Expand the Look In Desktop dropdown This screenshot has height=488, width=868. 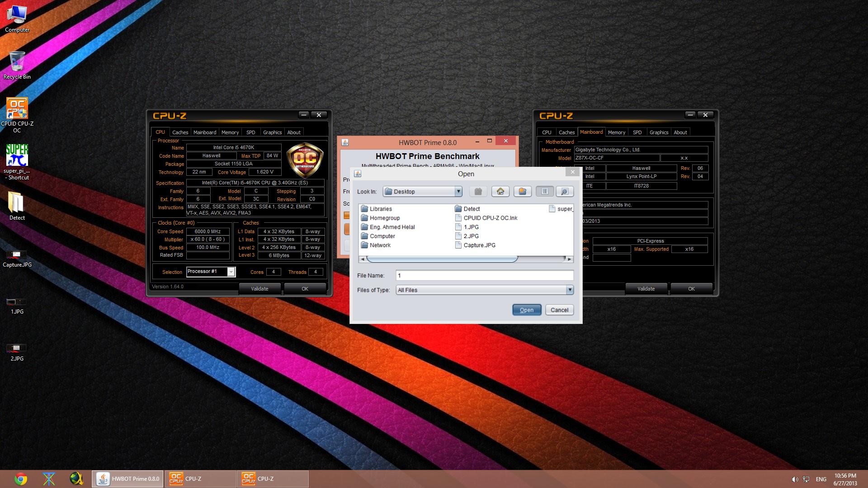point(458,192)
